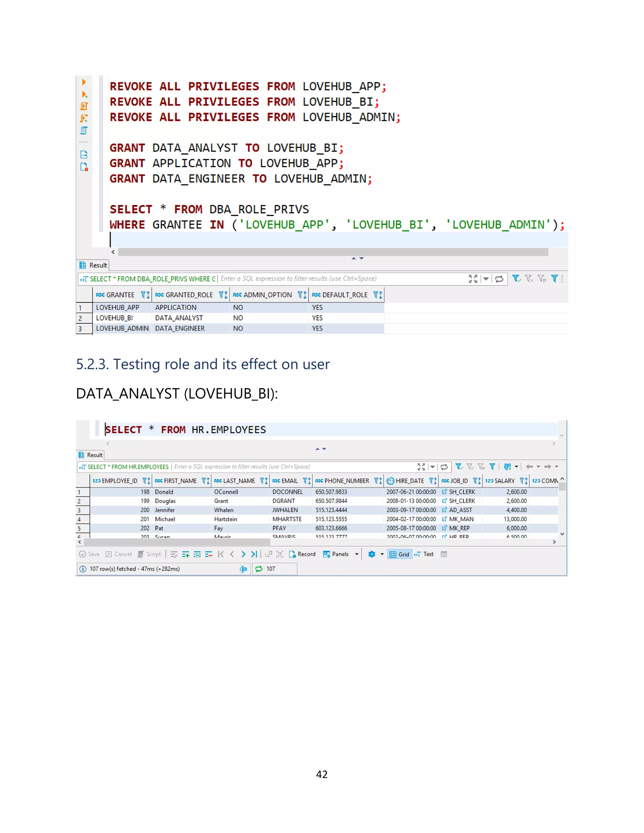Select the DATA_ANALYST granted role cell
The height and width of the screenshot is (833, 644).
(x=191, y=318)
